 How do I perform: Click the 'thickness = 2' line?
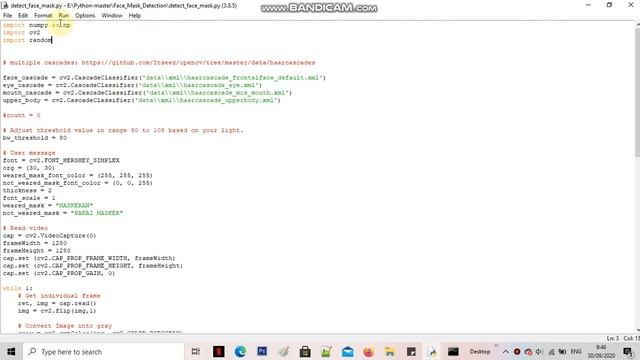(x=27, y=191)
